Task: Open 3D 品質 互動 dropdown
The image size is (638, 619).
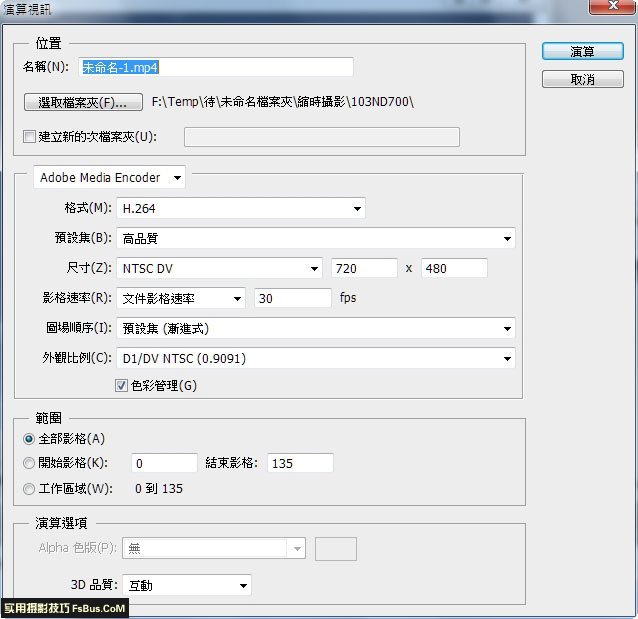Action: tap(187, 585)
